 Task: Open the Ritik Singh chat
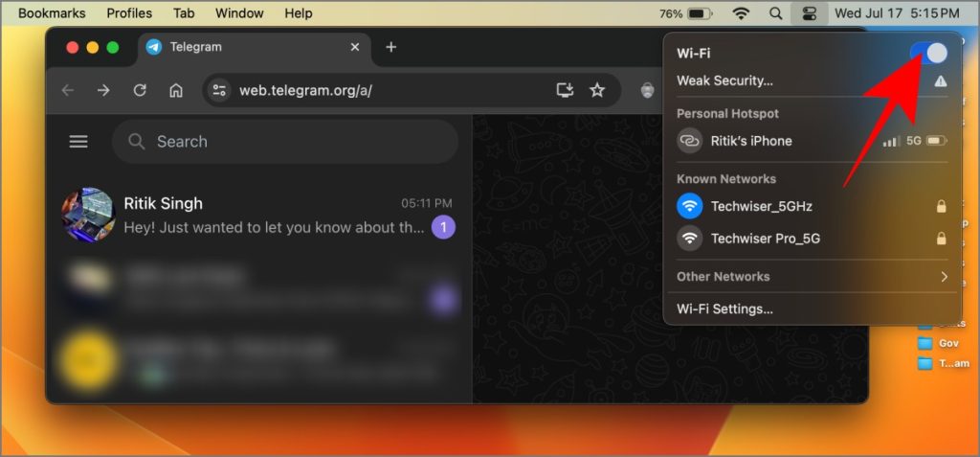coord(258,215)
